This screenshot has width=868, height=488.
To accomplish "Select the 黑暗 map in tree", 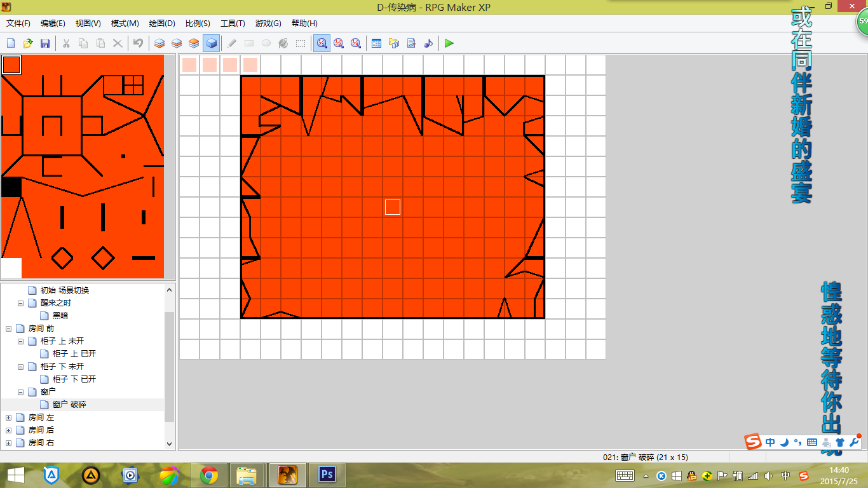I will 60,316.
